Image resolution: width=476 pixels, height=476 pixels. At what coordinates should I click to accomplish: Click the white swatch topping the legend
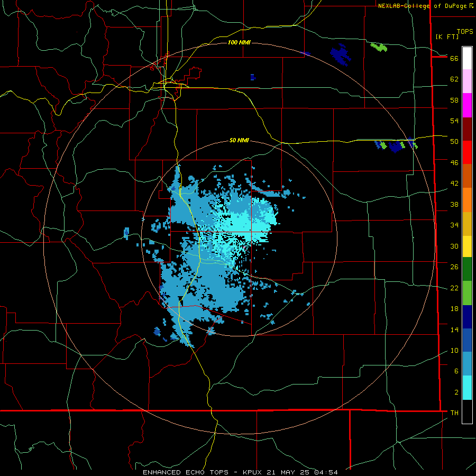click(467, 58)
